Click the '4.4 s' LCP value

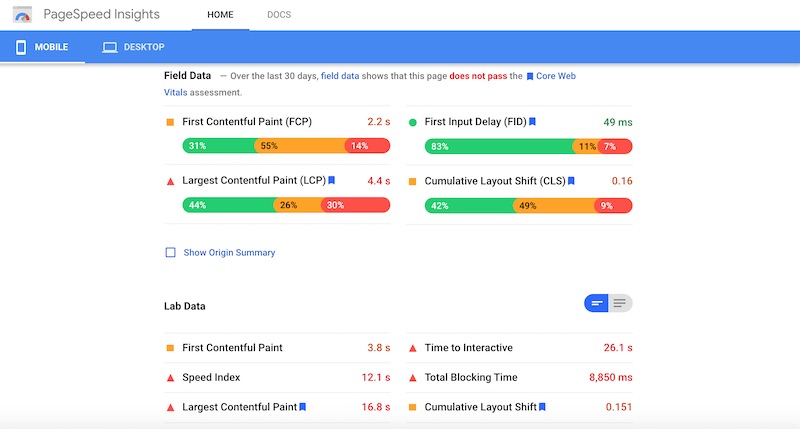click(379, 181)
